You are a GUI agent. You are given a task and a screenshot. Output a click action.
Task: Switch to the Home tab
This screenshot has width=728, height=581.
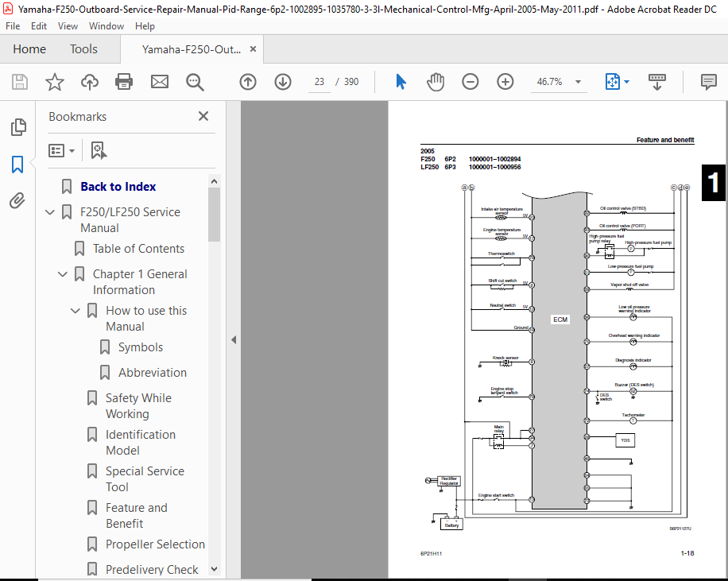(29, 48)
